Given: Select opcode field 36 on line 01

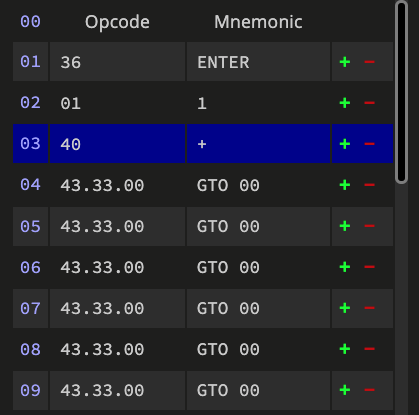Looking at the screenshot, I should coord(117,62).
